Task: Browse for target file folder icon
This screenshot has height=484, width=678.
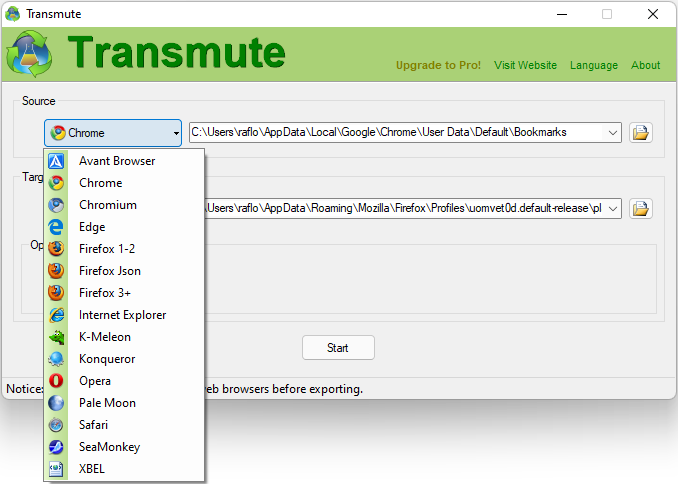Action: tap(640, 208)
